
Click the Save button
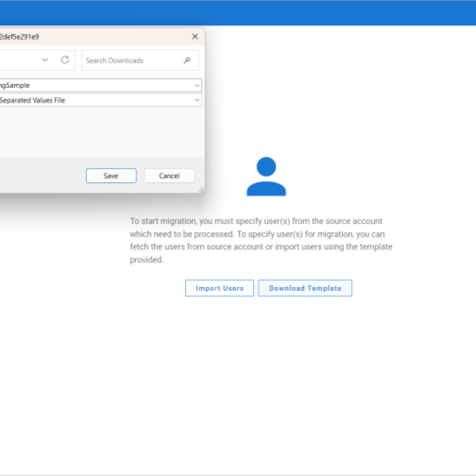[x=111, y=176]
